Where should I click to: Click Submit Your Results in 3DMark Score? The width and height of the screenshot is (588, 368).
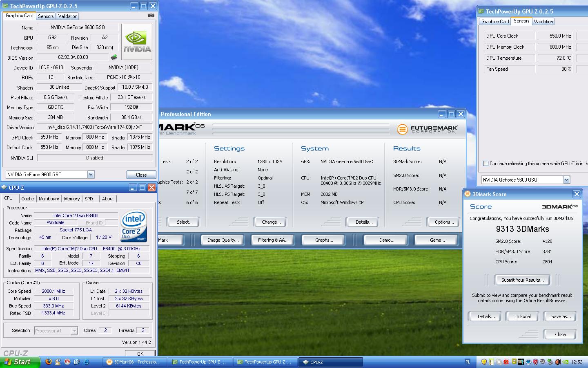pyautogui.click(x=522, y=280)
